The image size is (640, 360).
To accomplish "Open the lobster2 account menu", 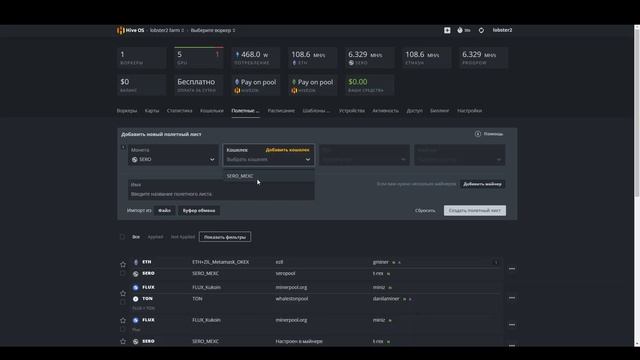I will coord(502,30).
